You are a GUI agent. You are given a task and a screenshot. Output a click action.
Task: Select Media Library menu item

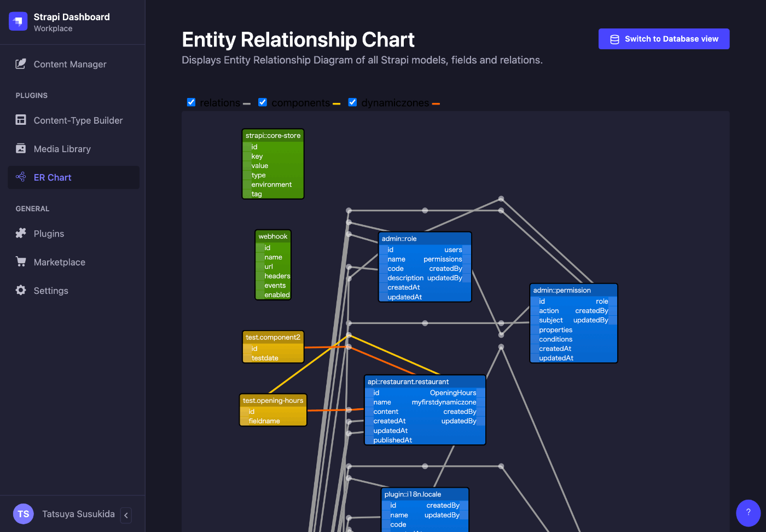click(73, 149)
